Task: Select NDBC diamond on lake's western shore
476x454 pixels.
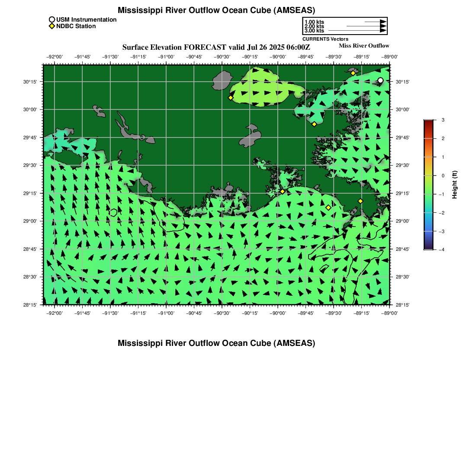Action: point(231,98)
